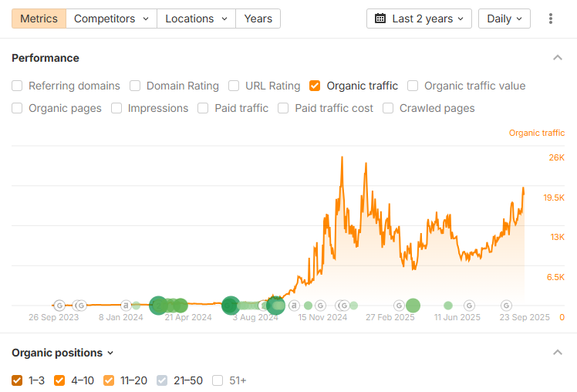
Task: Collapse the Performance section chevron
Action: (558, 58)
